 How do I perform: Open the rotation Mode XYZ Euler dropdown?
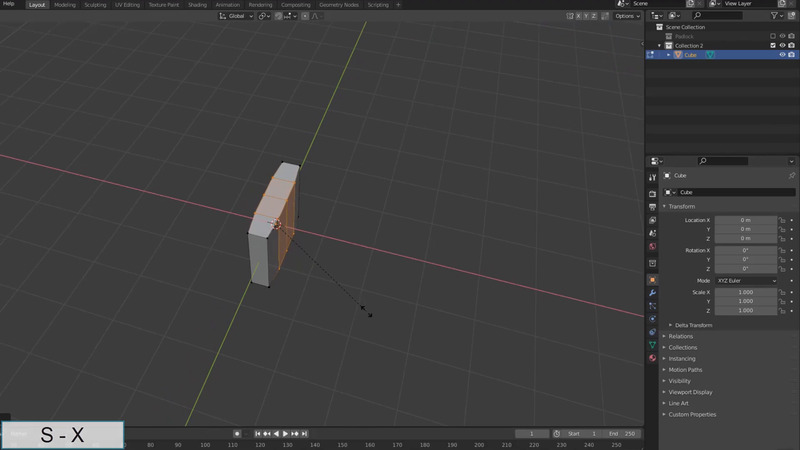tap(745, 280)
